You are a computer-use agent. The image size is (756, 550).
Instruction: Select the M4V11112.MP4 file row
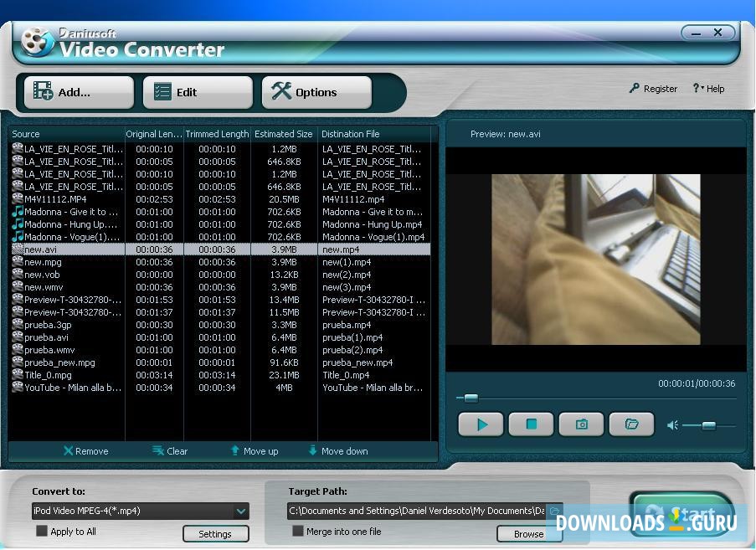pos(220,199)
